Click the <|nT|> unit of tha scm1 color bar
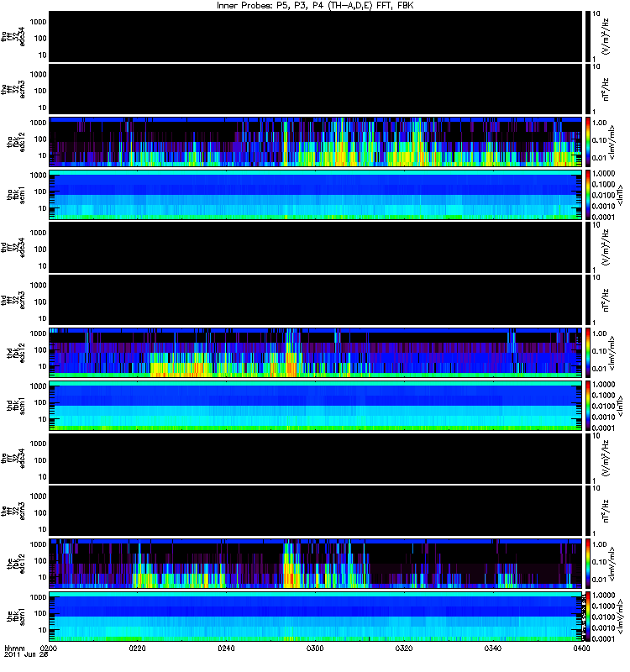 point(620,195)
